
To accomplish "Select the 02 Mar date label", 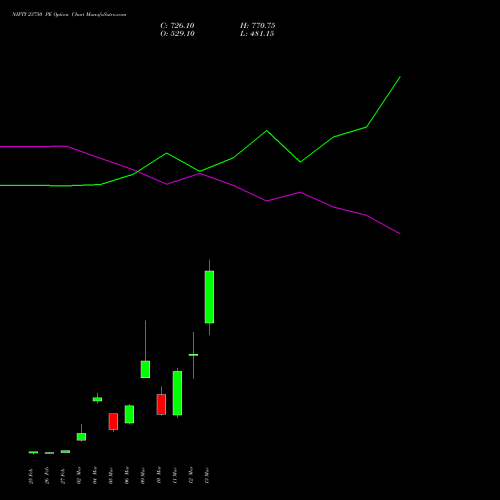I will [x=79, y=475].
